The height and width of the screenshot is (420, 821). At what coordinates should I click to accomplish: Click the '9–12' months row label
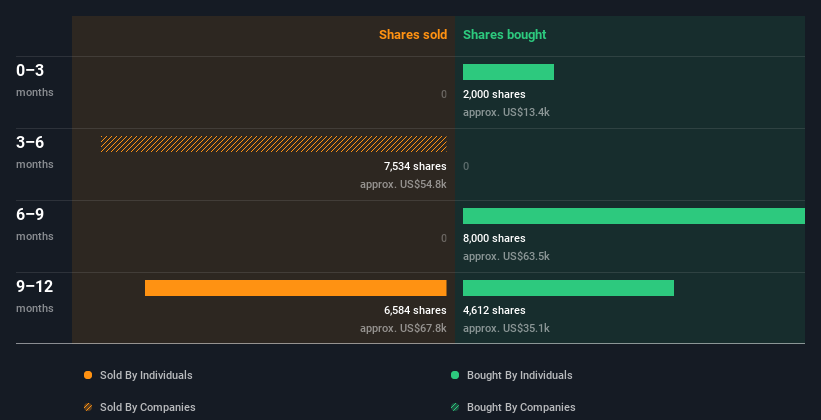click(35, 286)
